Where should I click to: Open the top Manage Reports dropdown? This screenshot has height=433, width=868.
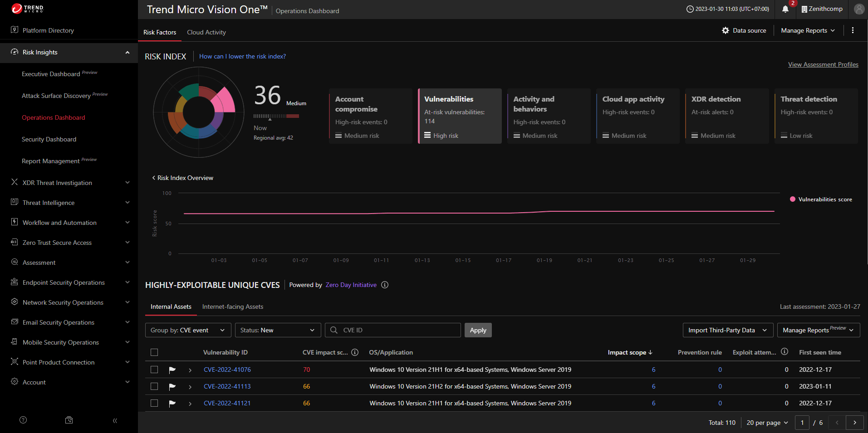click(x=808, y=30)
